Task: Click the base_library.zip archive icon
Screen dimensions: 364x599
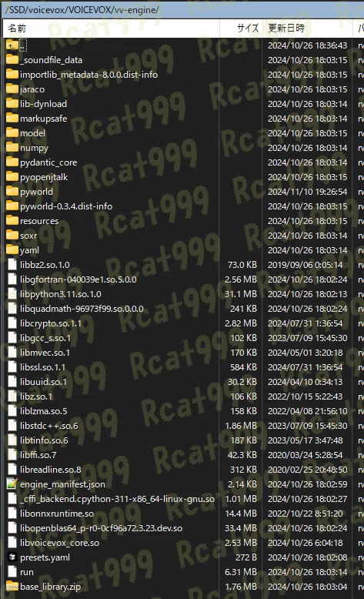Action: (x=12, y=587)
